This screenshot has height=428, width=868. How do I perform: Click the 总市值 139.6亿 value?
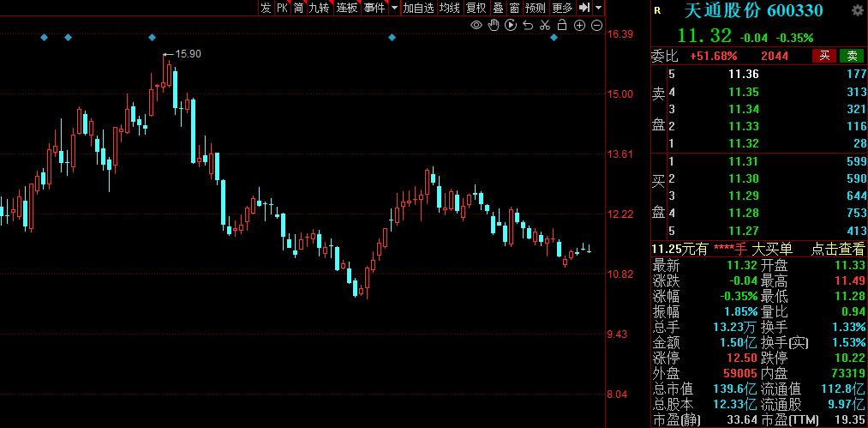734,389
